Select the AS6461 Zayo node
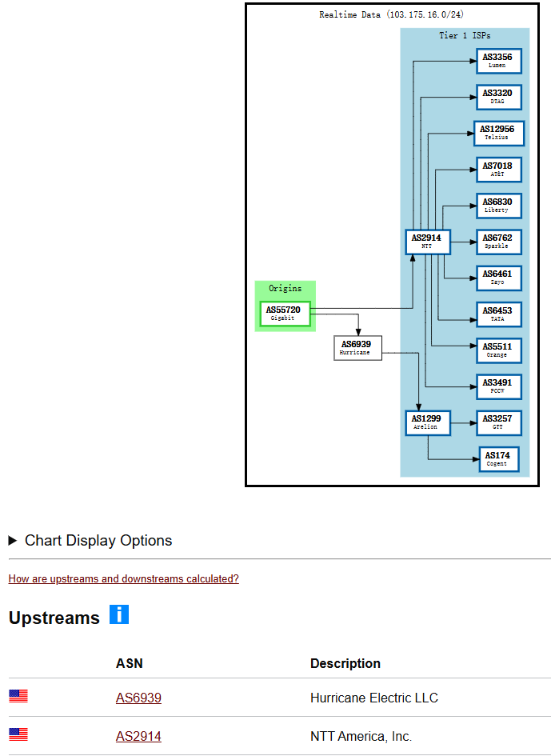This screenshot has height=756, width=551. (499, 278)
